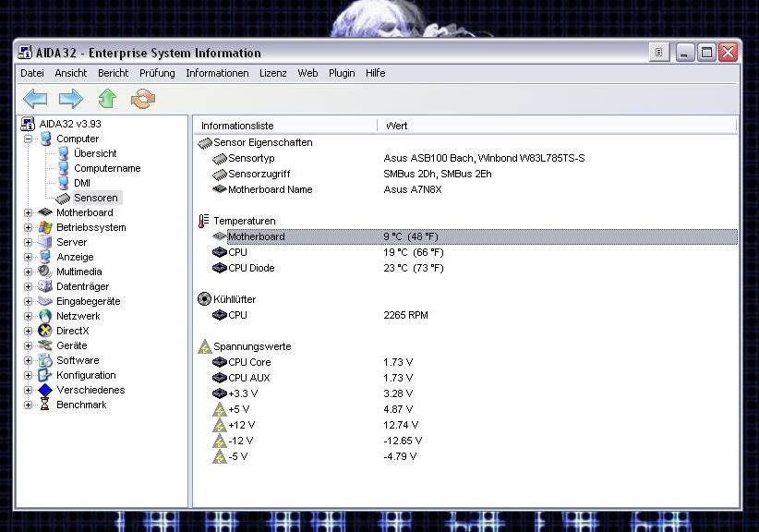This screenshot has height=532, width=759.
Task: Click the blue Forward arrow toolbar icon
Action: pos(71,99)
